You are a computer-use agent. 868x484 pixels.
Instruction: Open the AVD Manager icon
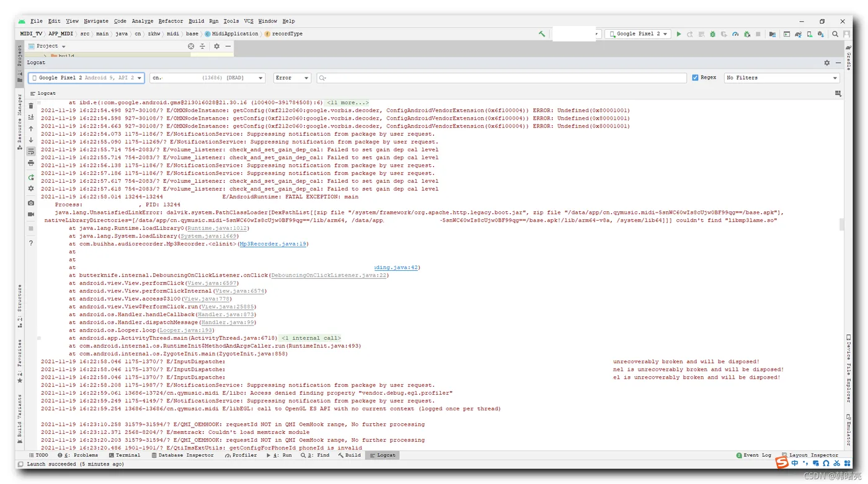(810, 34)
